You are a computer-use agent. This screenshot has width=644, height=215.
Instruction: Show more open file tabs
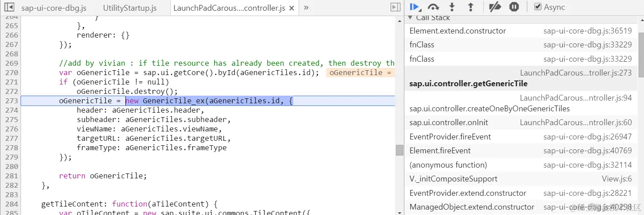[306, 7]
